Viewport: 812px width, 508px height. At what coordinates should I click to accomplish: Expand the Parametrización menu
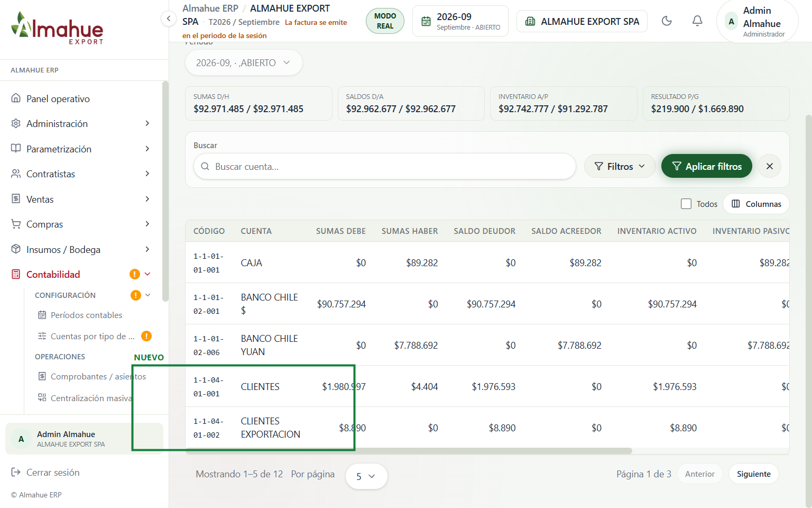(x=80, y=149)
